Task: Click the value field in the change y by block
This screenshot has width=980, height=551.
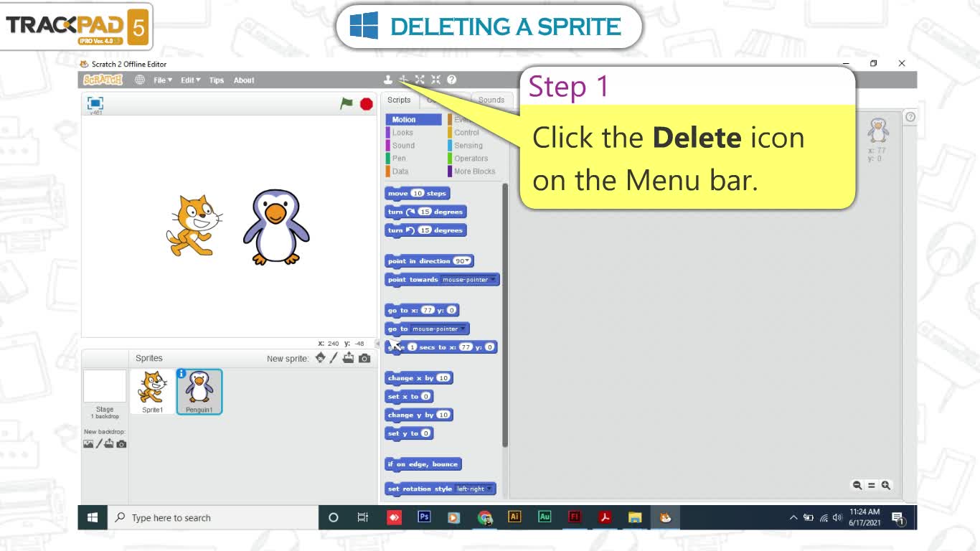Action: click(x=443, y=415)
